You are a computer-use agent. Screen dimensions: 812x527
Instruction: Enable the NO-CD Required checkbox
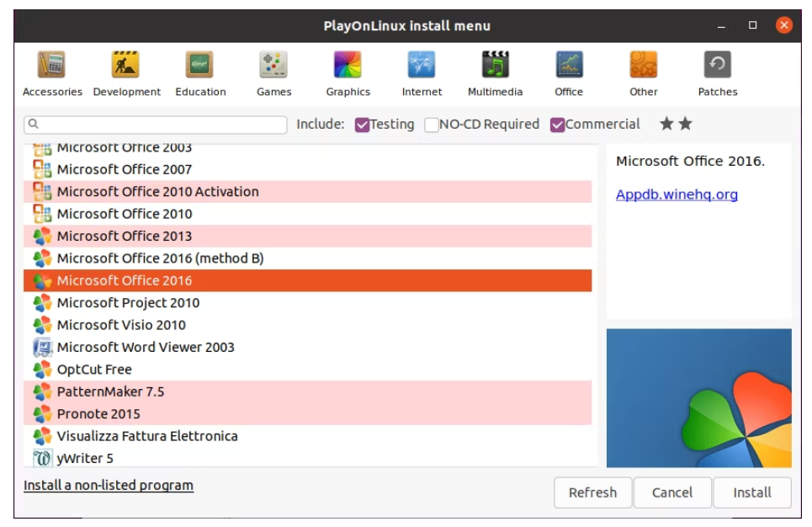point(431,125)
